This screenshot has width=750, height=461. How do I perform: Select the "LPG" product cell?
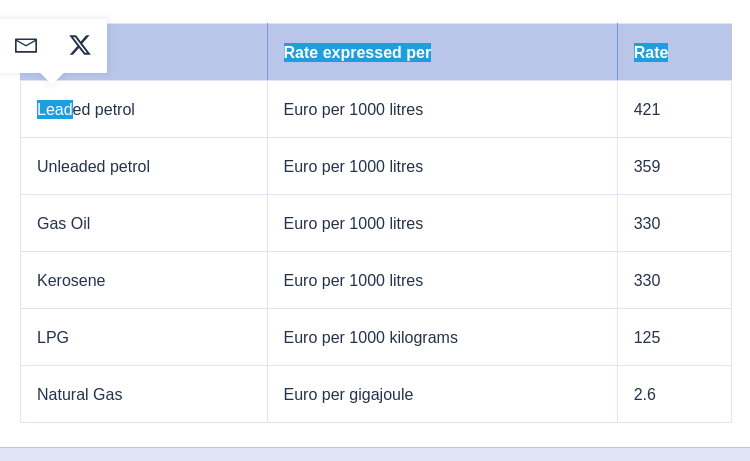53,337
